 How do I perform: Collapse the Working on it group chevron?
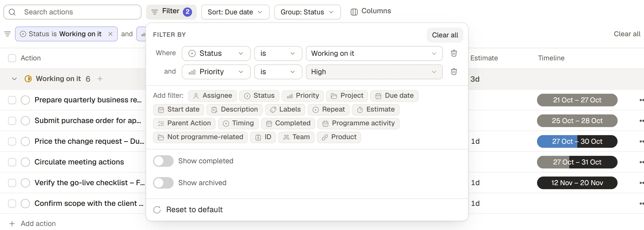tap(14, 79)
